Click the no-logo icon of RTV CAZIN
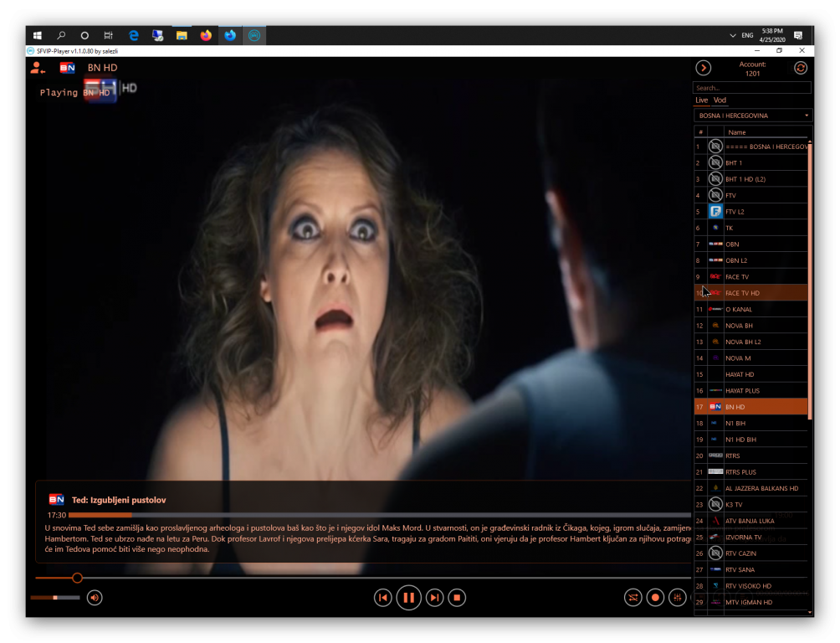 pos(715,553)
